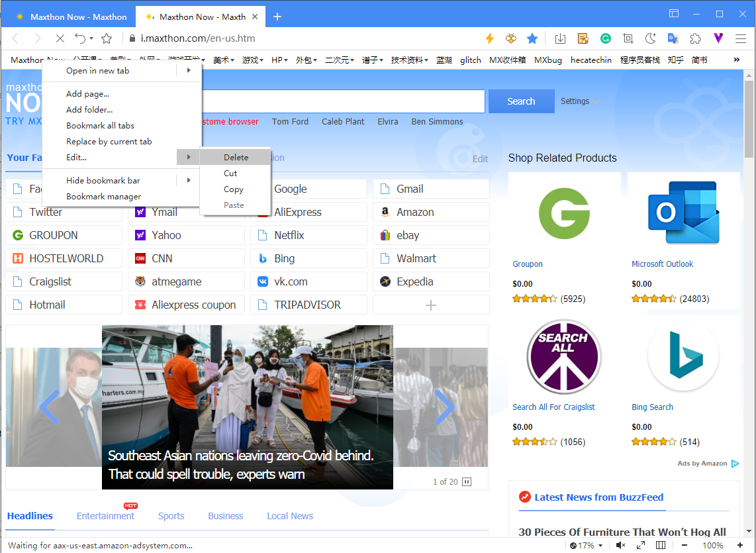Open the glitch bookmark
Viewport: 756px width, 553px height.
[x=471, y=60]
